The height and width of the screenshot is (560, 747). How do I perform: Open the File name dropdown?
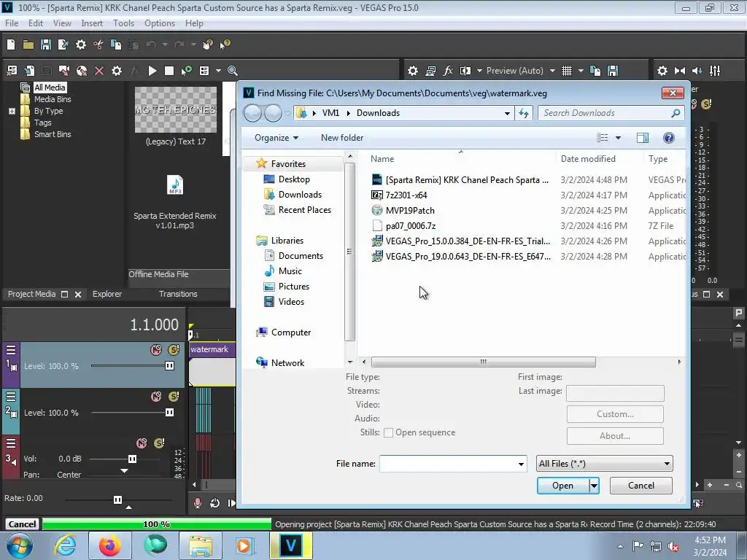coord(521,464)
